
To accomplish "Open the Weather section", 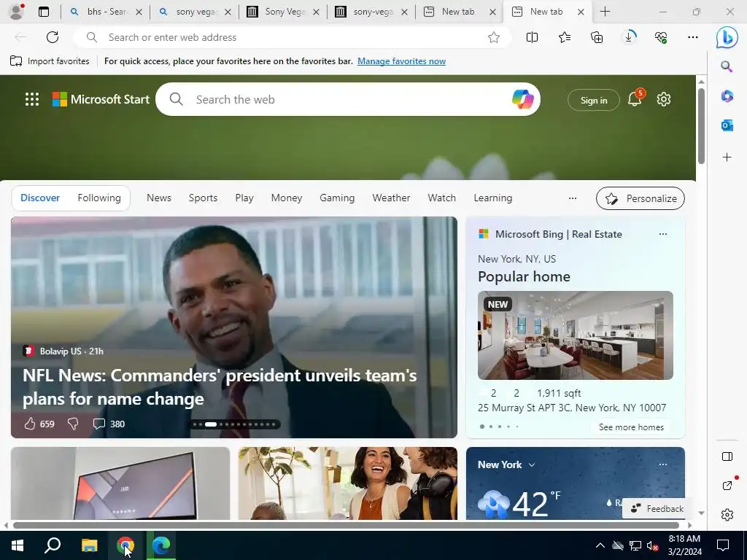I will click(x=391, y=198).
